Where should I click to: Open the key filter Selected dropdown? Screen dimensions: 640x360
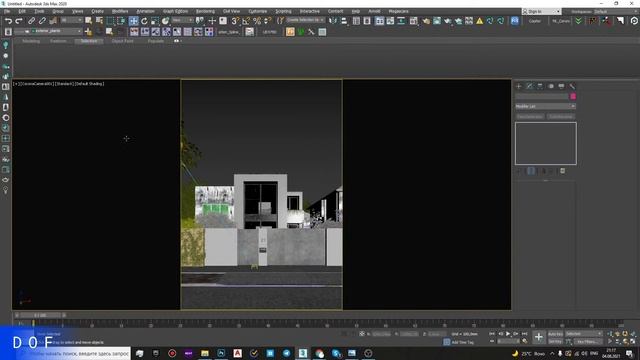tap(584, 334)
